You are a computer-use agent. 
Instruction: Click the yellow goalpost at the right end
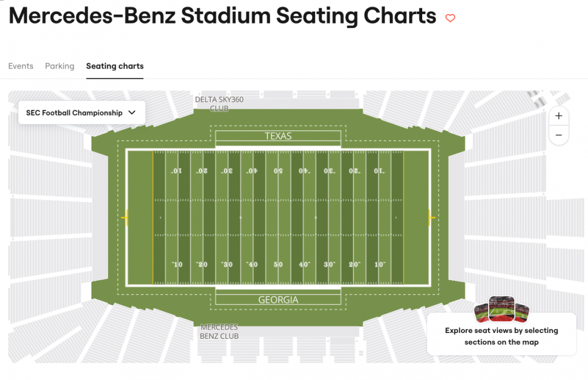pyautogui.click(x=432, y=218)
